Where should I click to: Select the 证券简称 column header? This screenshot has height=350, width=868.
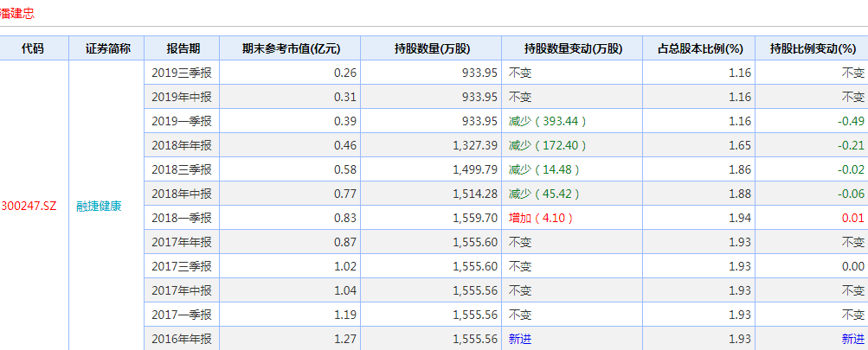106,48
